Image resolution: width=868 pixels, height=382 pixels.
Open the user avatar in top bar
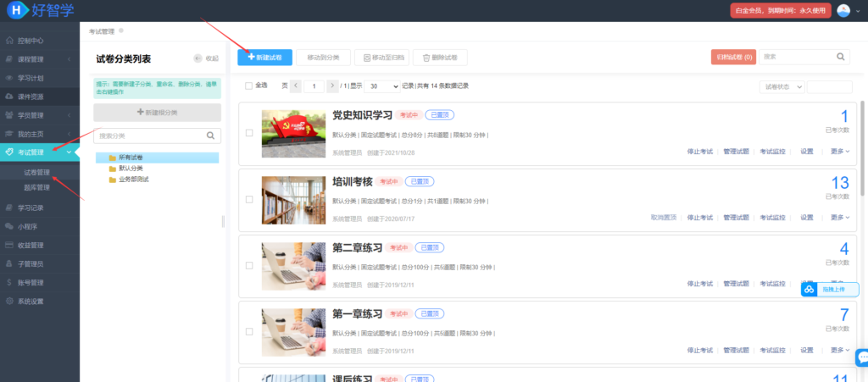(843, 11)
